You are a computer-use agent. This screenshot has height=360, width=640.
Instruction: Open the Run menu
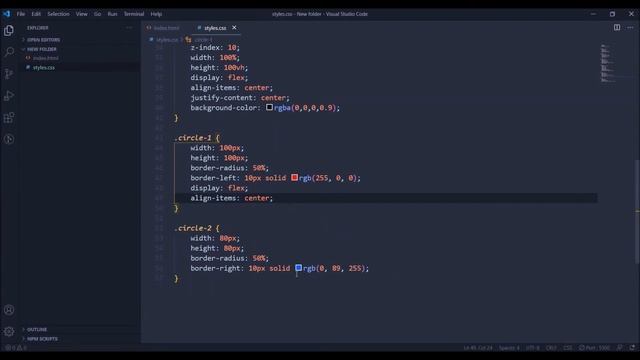(112, 14)
